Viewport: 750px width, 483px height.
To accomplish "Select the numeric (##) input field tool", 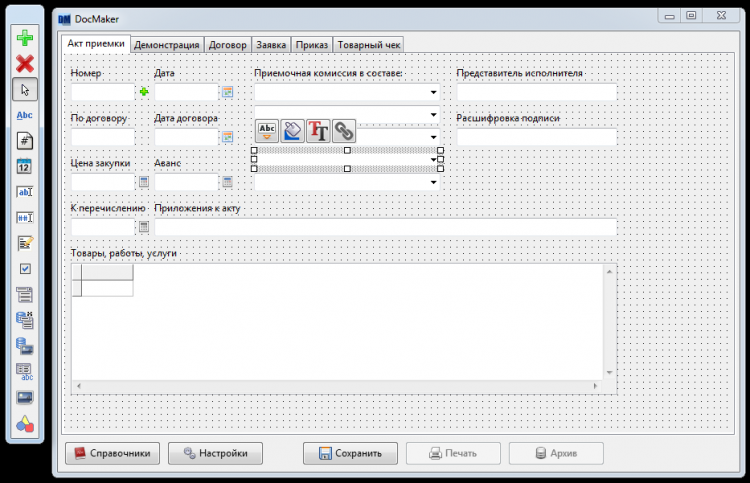I will coord(25,218).
